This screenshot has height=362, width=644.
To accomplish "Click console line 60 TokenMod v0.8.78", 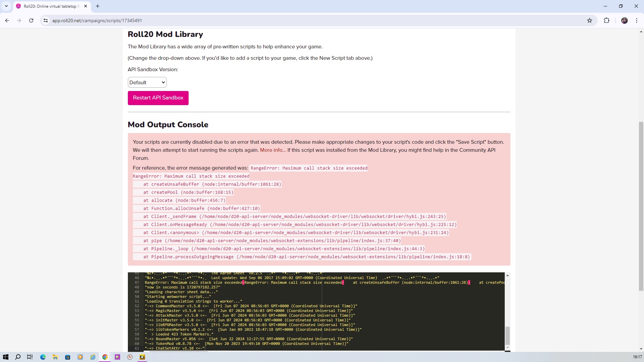I will (247, 344).
